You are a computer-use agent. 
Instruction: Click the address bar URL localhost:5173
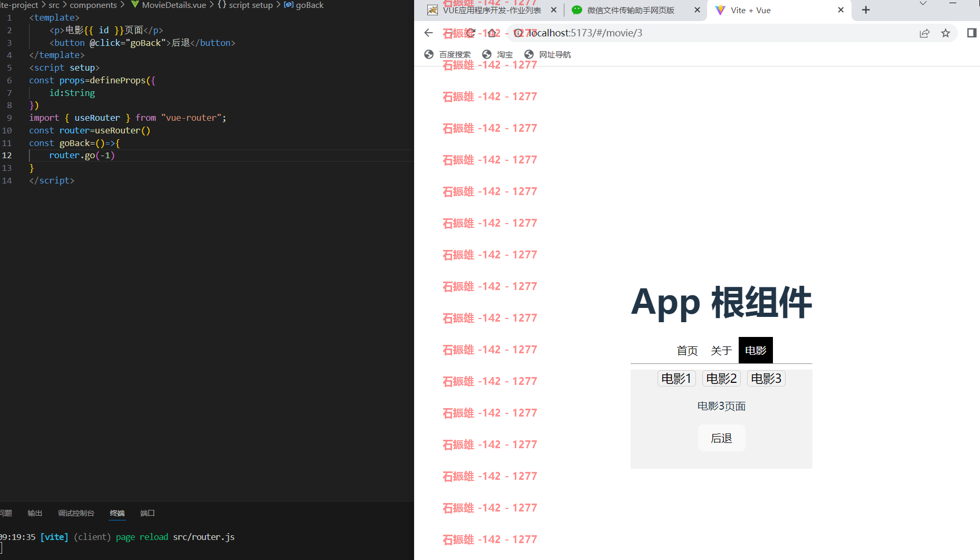(x=585, y=33)
